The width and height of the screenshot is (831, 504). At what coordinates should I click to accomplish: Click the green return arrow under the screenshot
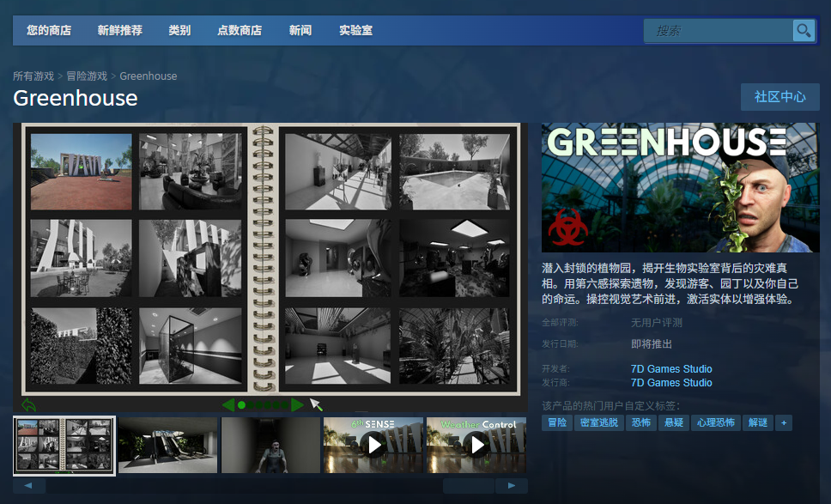(28, 404)
